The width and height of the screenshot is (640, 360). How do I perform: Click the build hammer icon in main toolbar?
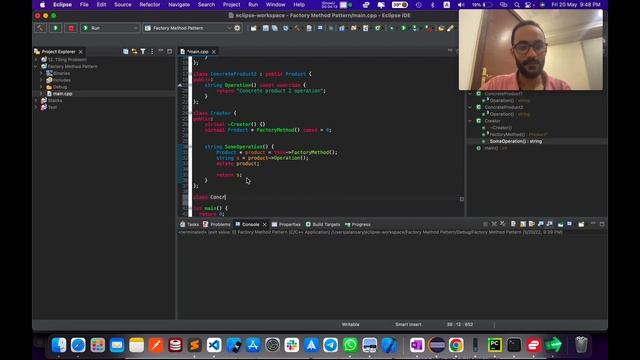pos(297,28)
